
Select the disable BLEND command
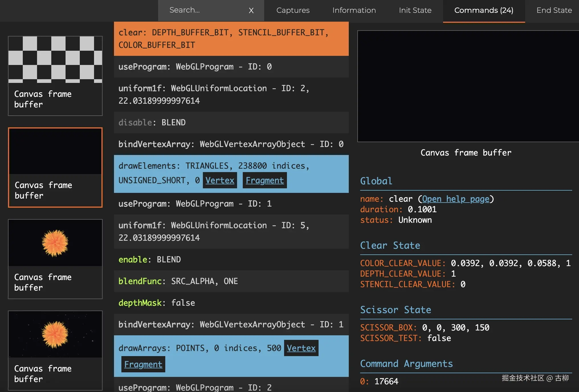(231, 122)
